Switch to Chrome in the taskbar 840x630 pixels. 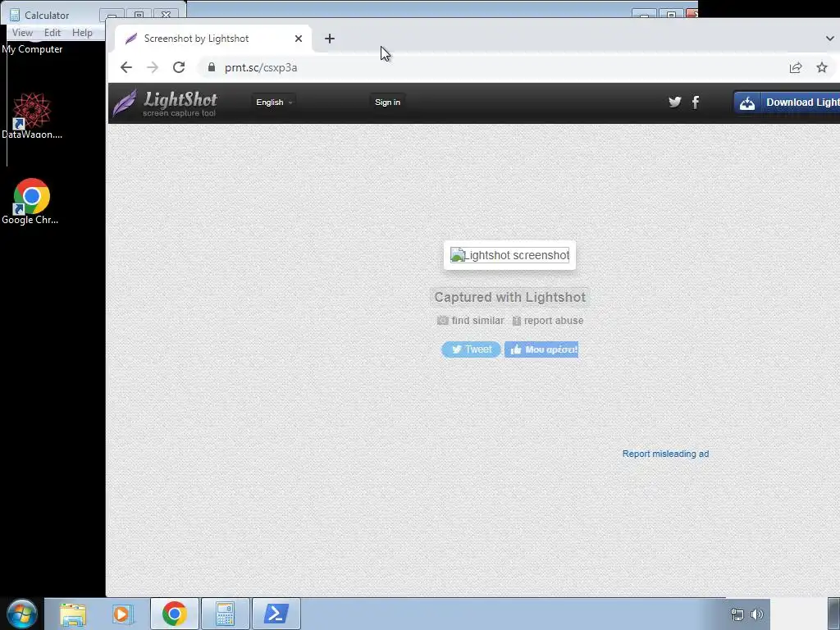(x=174, y=614)
